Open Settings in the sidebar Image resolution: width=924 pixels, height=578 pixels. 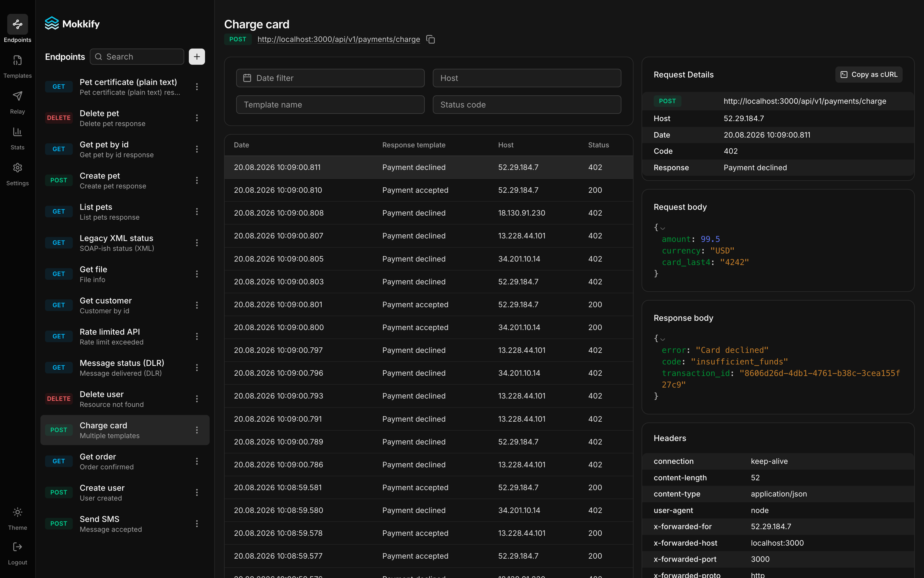tap(18, 174)
